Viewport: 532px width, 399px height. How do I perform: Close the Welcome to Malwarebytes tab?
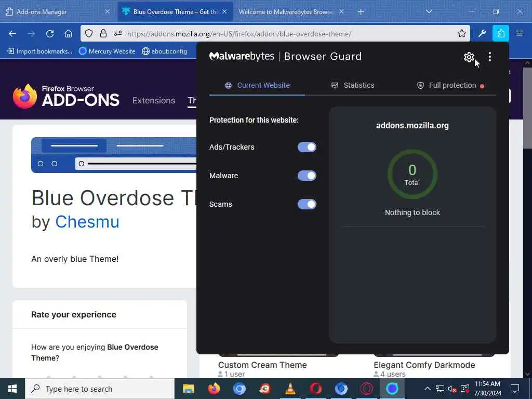[x=341, y=11]
